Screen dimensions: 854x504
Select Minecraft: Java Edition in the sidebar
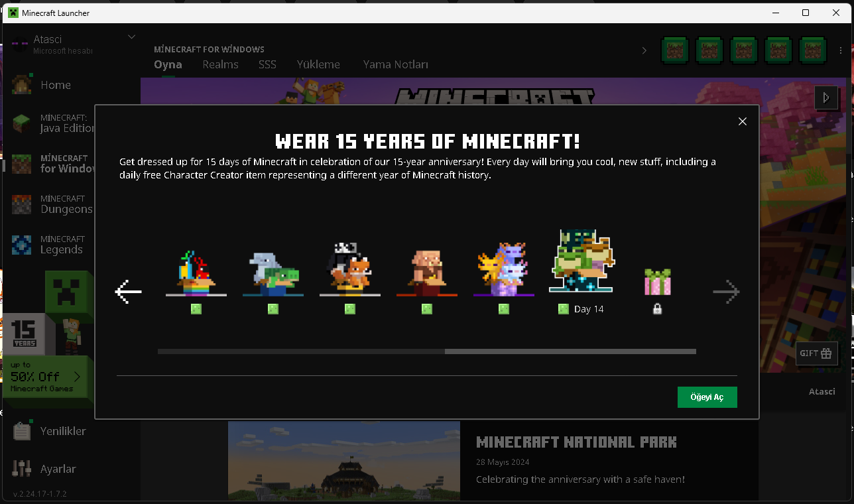pyautogui.click(x=53, y=123)
